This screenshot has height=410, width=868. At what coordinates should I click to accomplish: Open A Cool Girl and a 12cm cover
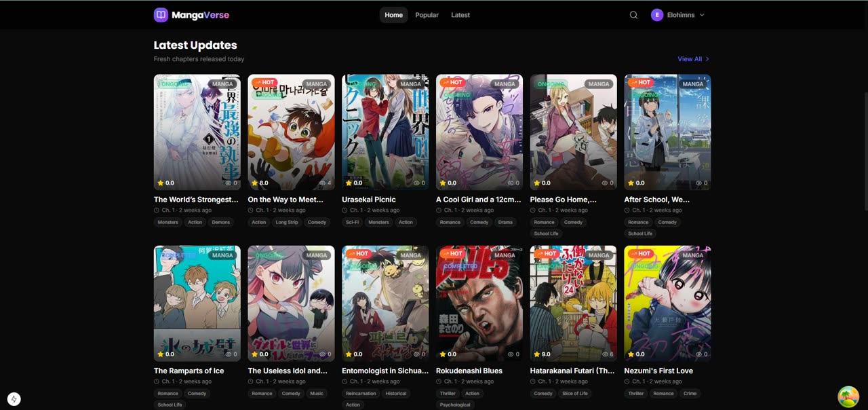(x=479, y=132)
